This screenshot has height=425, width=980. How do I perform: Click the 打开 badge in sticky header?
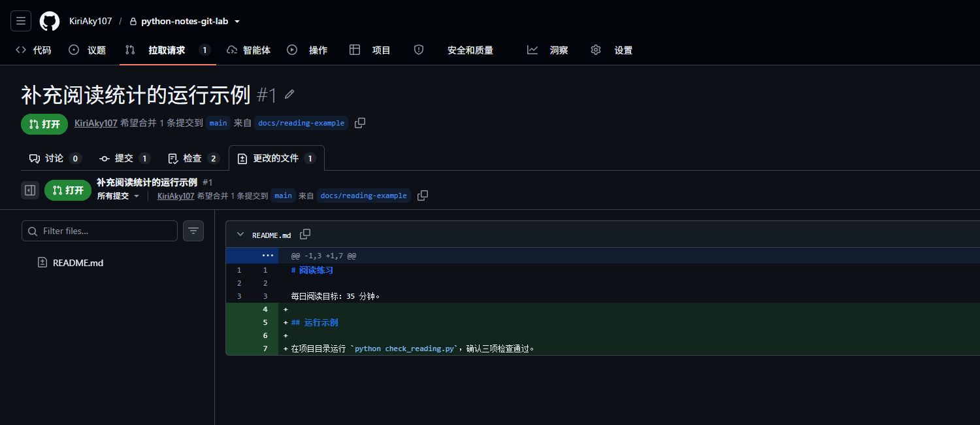(x=68, y=190)
